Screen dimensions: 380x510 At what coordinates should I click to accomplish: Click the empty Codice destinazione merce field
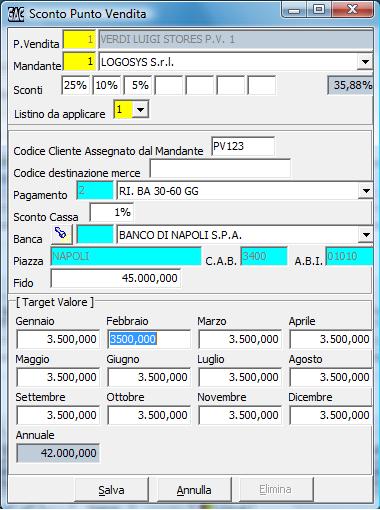(x=220, y=169)
